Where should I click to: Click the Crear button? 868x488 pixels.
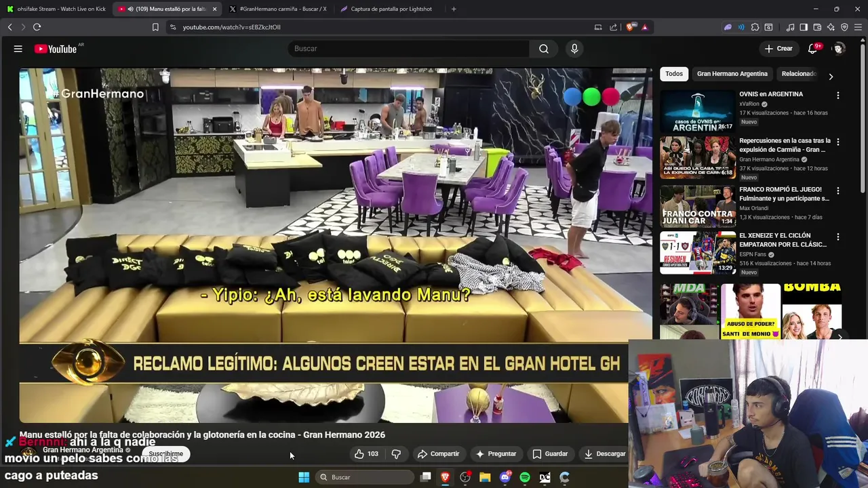(778, 49)
